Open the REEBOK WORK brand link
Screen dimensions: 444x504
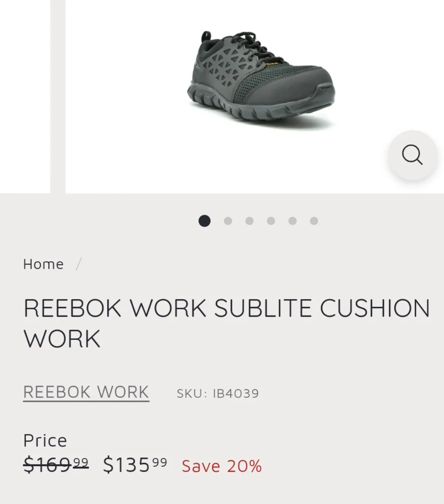tap(86, 392)
